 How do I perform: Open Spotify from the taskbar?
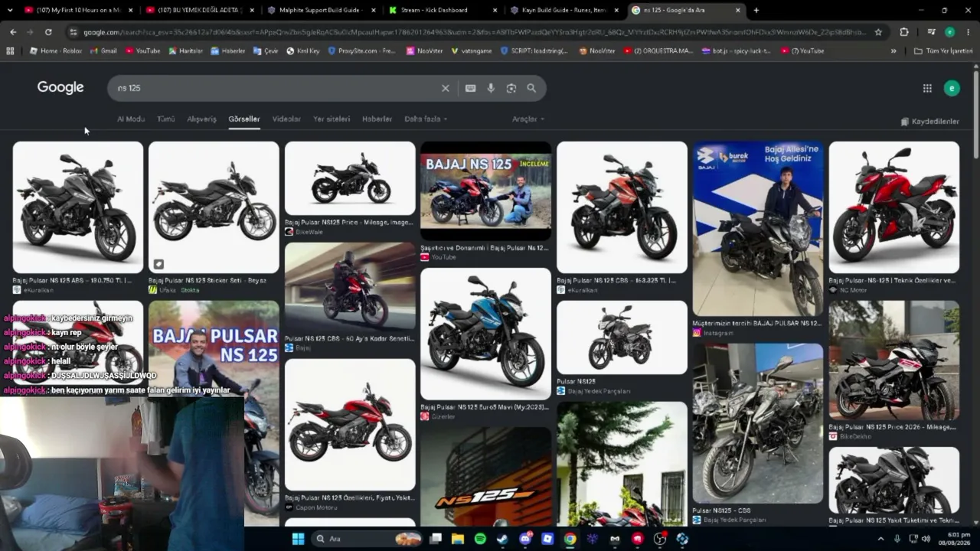(x=480, y=539)
